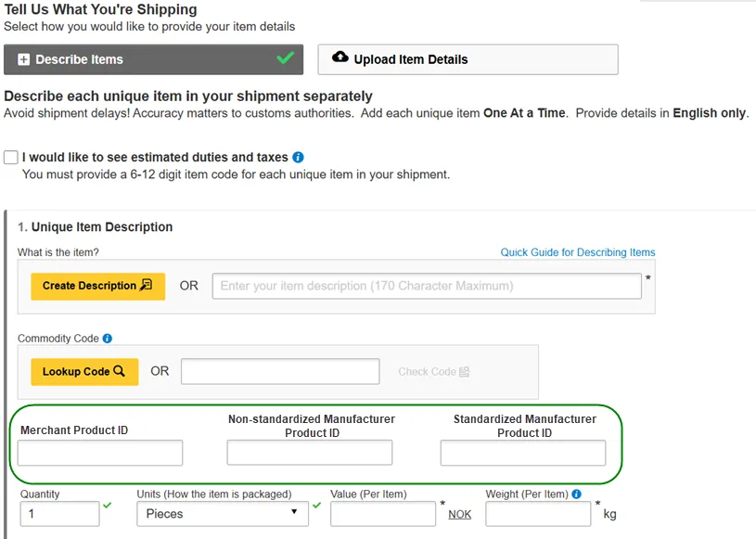Open Quick Guide for Describing Items
The image size is (756, 539).
(578, 252)
